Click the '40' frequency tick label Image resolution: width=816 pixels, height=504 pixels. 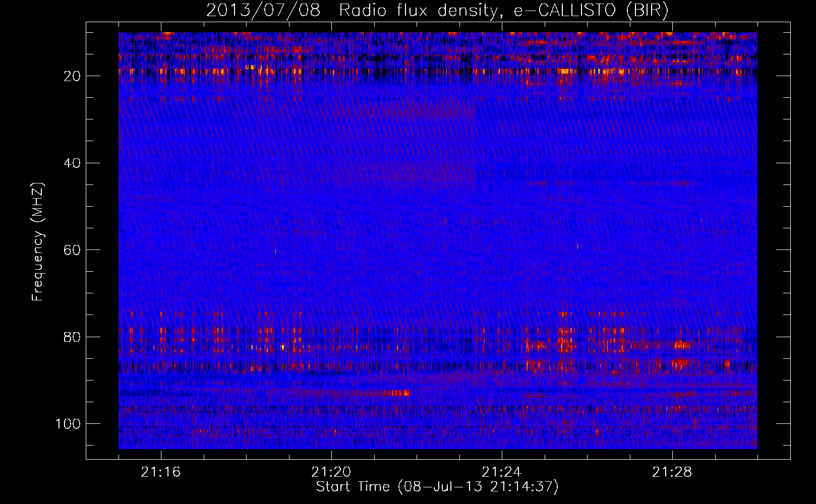coord(72,163)
